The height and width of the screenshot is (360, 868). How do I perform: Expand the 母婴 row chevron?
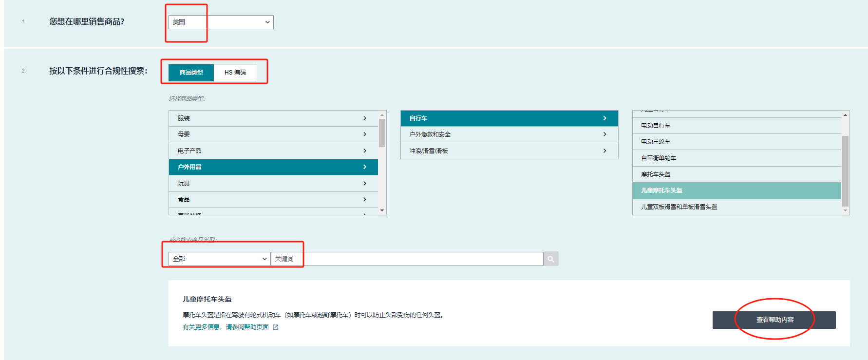point(365,134)
